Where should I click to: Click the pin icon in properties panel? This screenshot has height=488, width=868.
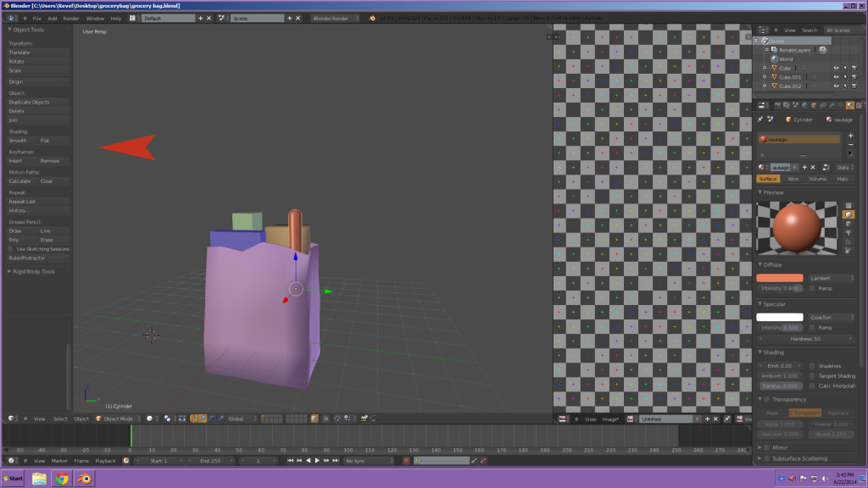click(760, 119)
